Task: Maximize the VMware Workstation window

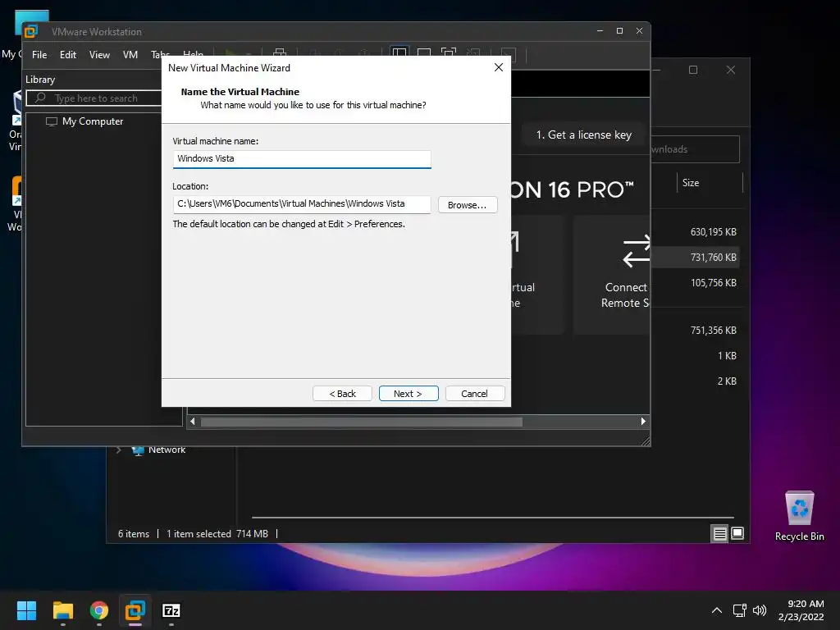Action: coord(620,31)
